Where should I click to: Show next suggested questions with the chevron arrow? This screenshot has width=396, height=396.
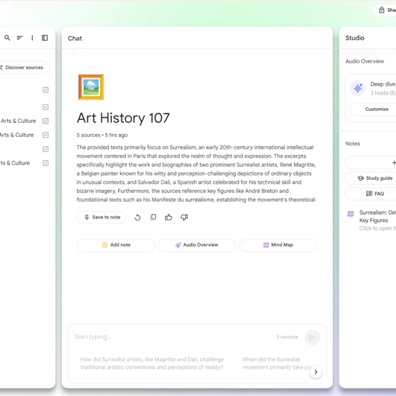[316, 372]
